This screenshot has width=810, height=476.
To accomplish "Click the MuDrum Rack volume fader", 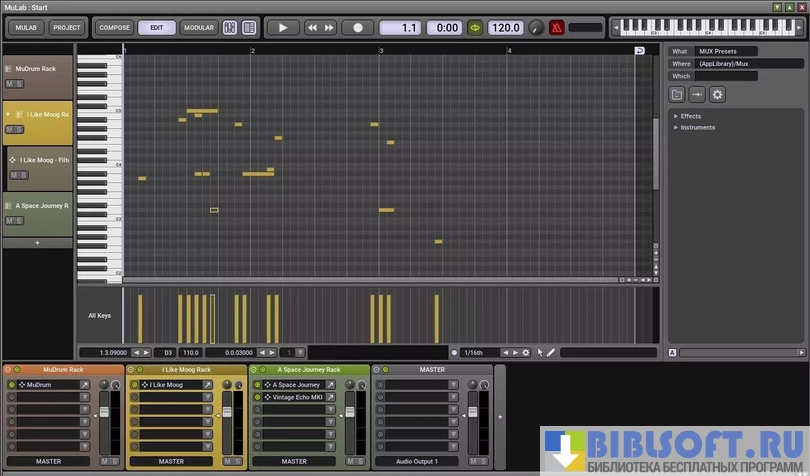I will point(101,412).
